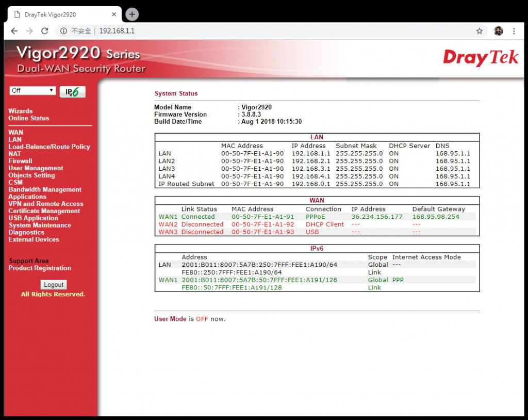The image size is (528, 420).
Task: Click LAN link-local address FE80::250:7FFF:FEE1:A190/64
Action: tap(232, 272)
